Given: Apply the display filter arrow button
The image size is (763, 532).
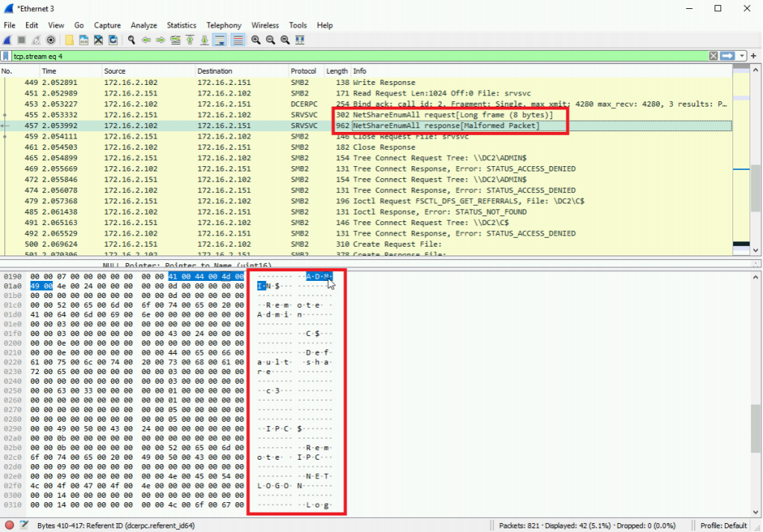Looking at the screenshot, I should pos(727,57).
